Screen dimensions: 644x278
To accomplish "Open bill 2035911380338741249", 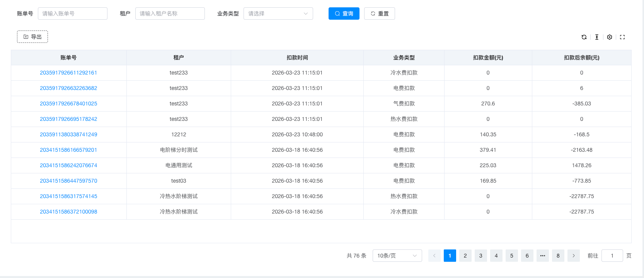I will 68,134.
